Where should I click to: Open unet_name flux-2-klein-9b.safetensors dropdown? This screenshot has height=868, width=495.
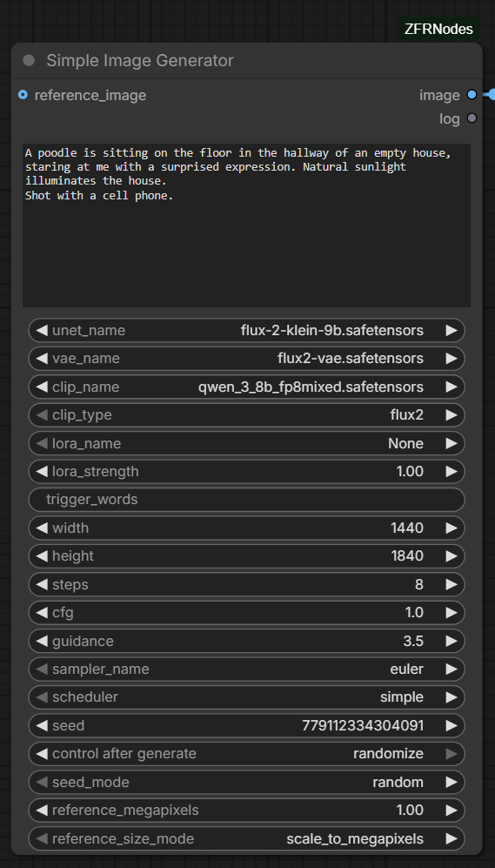[247, 331]
